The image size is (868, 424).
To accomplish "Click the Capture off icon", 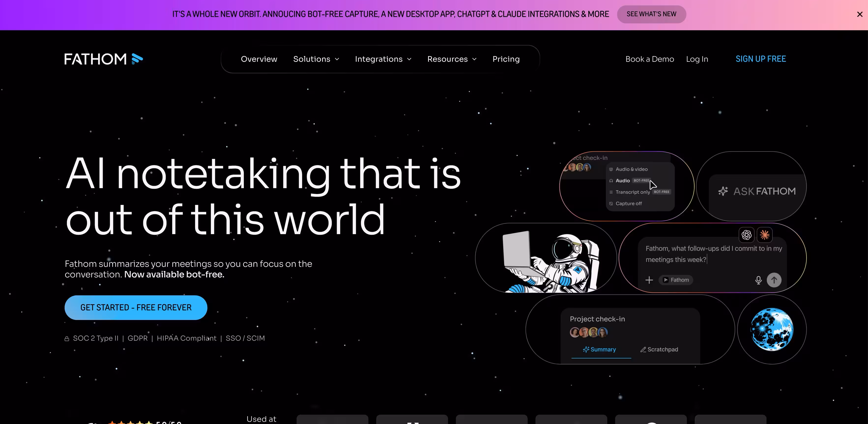I will coord(611,203).
